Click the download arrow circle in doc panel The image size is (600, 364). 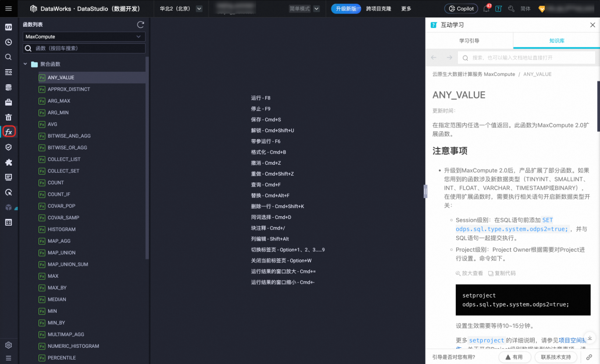(590, 338)
